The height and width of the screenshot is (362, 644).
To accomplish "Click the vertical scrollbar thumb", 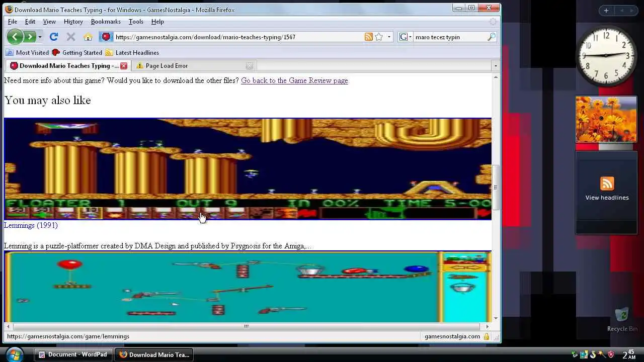I will coord(496,187).
